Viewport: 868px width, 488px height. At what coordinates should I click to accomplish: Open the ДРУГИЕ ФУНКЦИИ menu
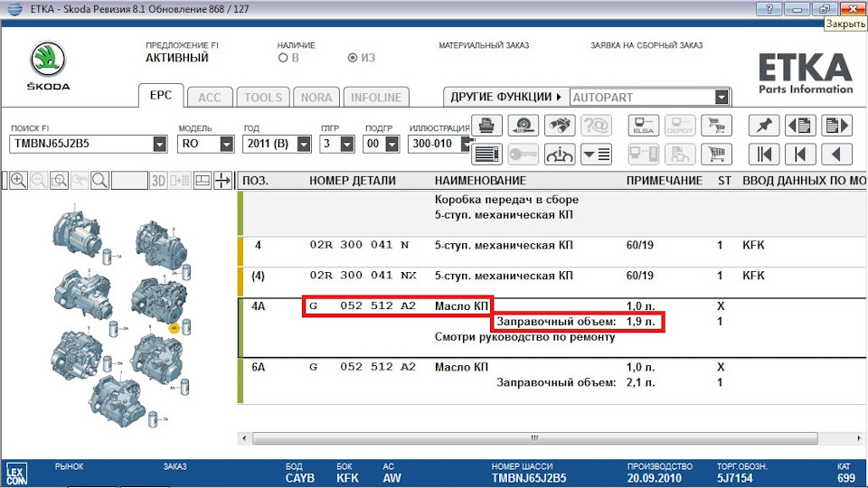pyautogui.click(x=505, y=97)
